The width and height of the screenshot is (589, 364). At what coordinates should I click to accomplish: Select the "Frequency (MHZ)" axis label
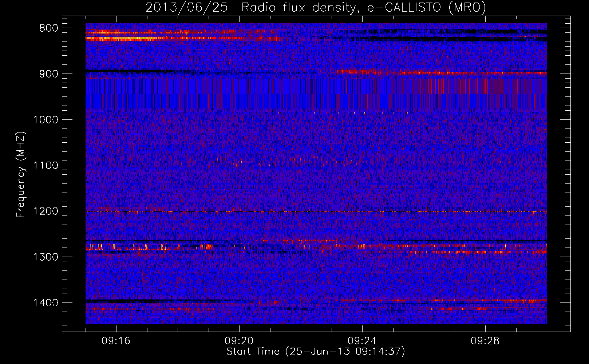tap(21, 175)
